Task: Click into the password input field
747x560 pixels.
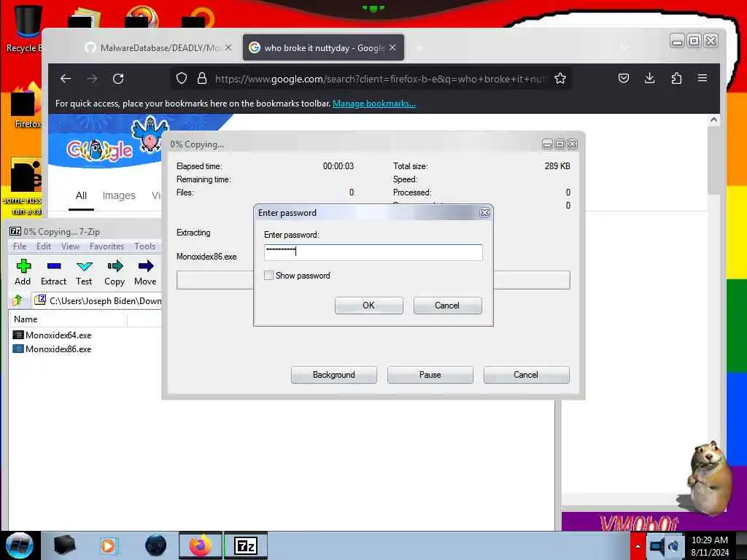Action: tap(373, 252)
